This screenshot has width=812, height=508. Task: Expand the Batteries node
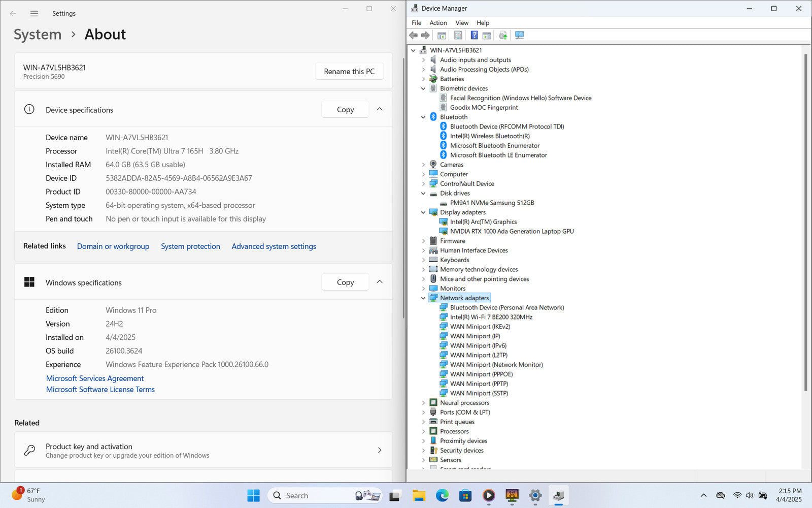point(423,79)
